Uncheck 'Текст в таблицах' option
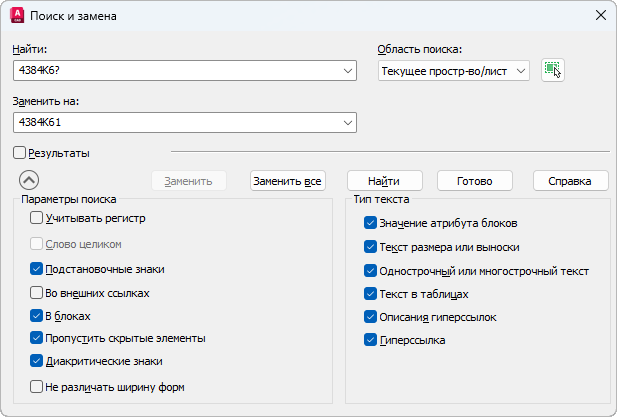The height and width of the screenshot is (417, 617). click(371, 294)
